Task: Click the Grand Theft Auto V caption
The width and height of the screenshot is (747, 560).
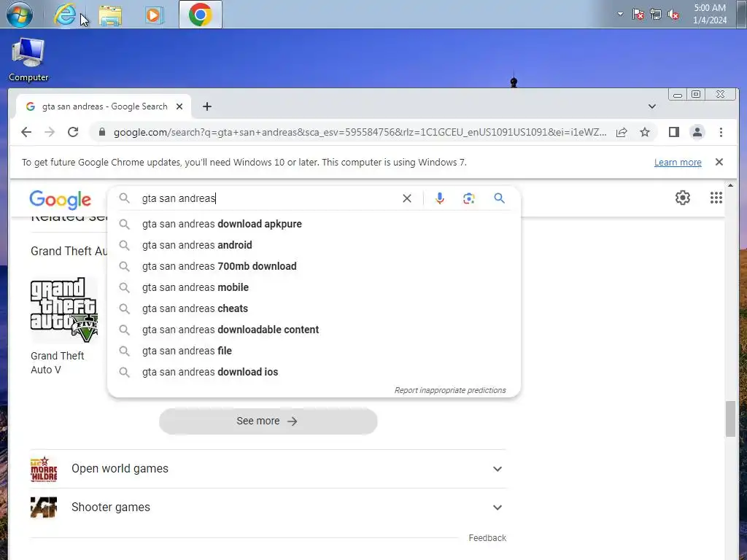Action: 57,363
